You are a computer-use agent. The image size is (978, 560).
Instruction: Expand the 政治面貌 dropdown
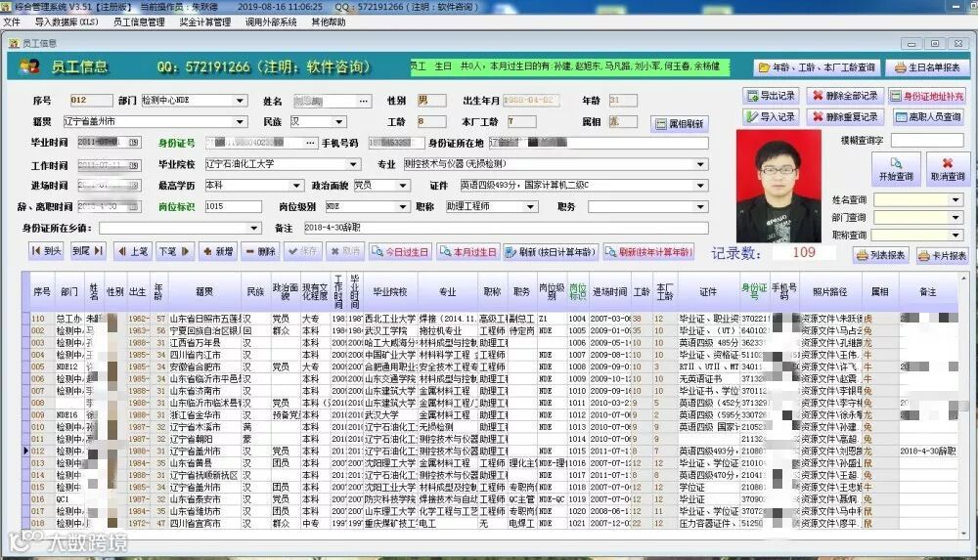point(403,186)
